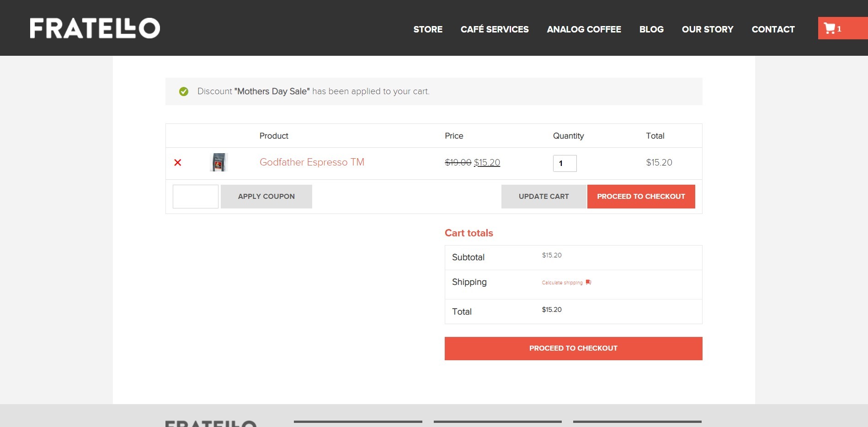Click the "Mothers Day Sale" discount text
The height and width of the screenshot is (427, 868).
(x=272, y=91)
